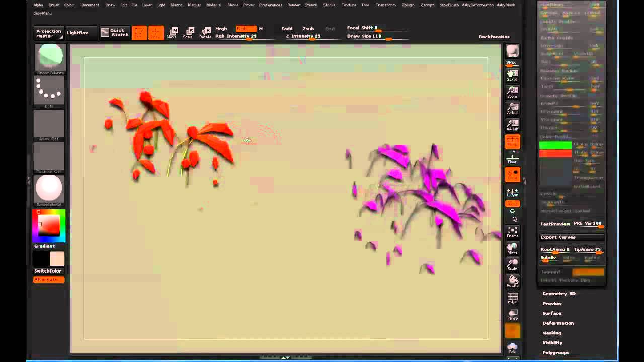Open the Projection Master button
The image size is (644, 362).
point(49,33)
